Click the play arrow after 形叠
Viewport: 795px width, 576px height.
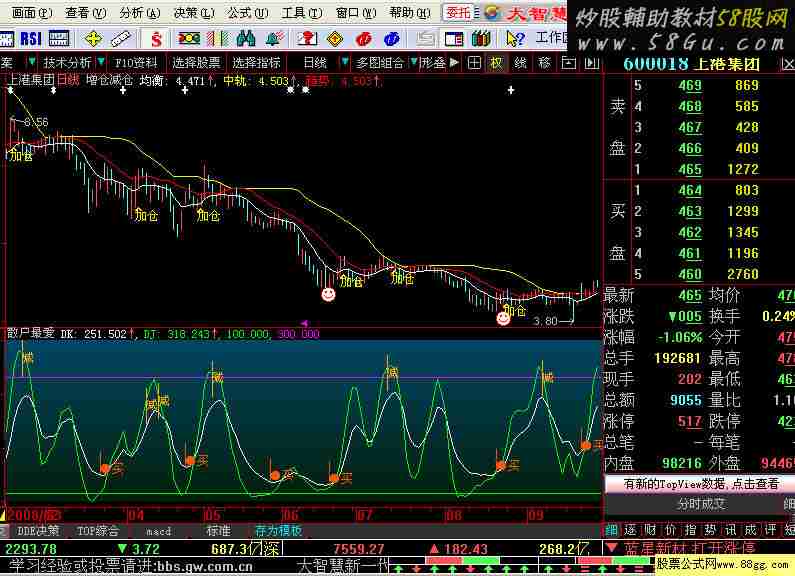click(454, 63)
